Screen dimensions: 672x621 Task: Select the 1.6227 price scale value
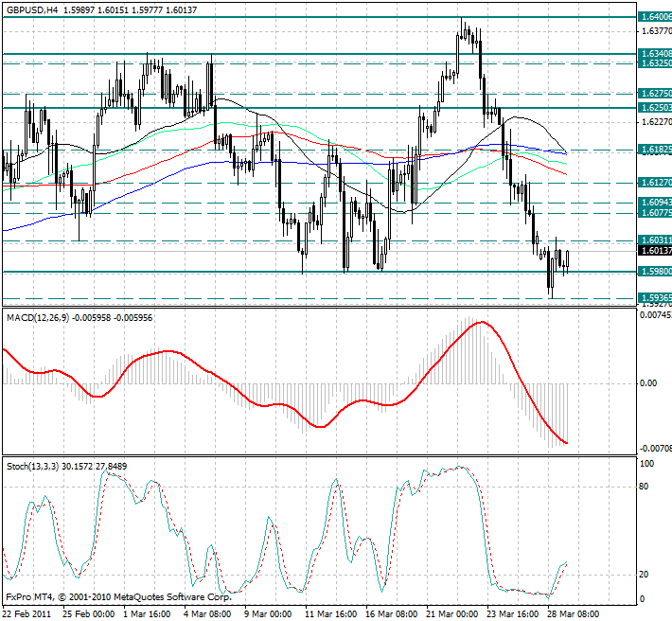657,122
